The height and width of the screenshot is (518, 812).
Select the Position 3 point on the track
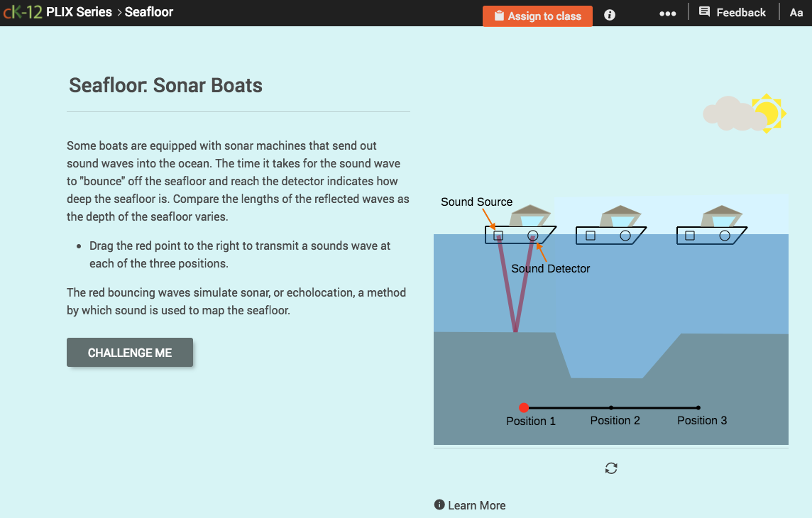pyautogui.click(x=698, y=407)
